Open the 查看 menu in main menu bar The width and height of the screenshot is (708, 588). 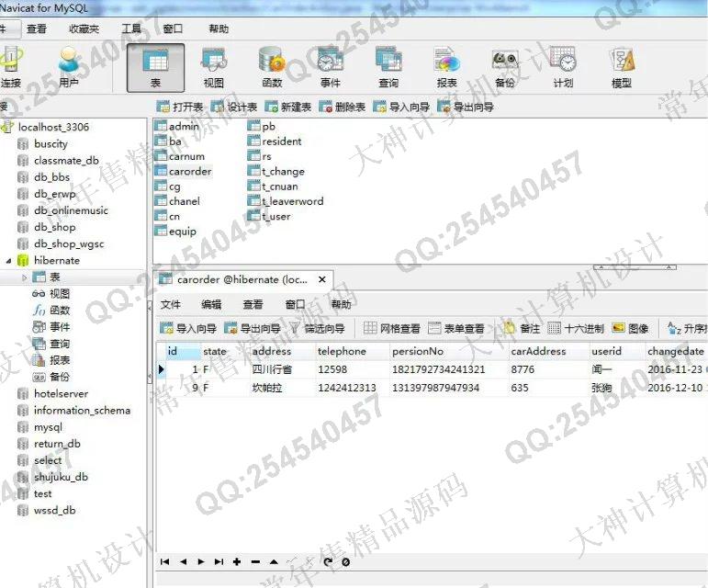pyautogui.click(x=37, y=28)
